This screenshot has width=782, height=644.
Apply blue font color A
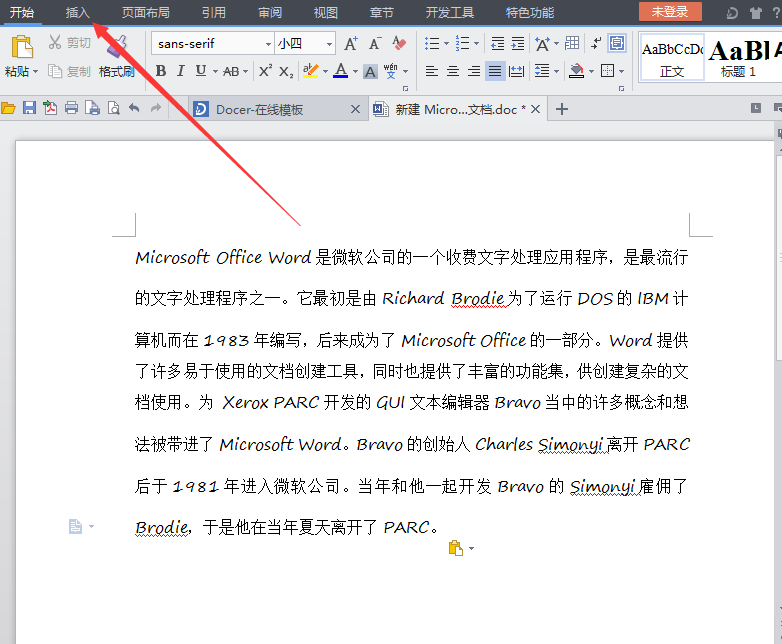point(341,71)
